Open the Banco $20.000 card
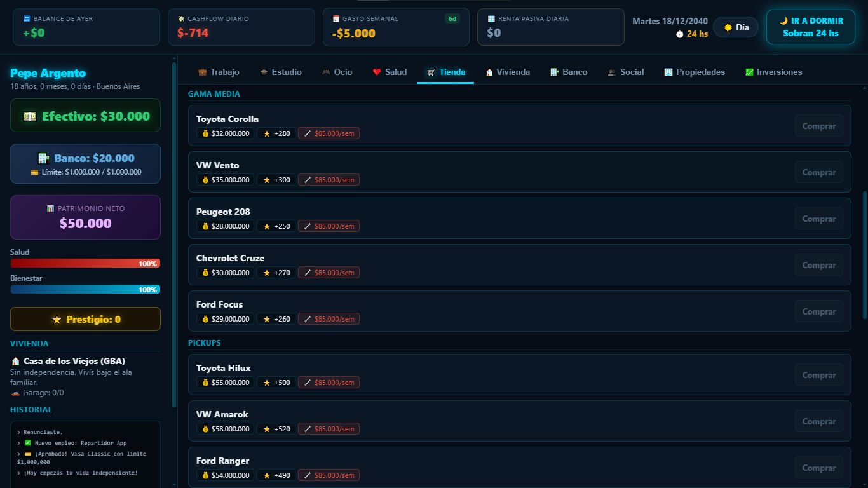 click(85, 163)
